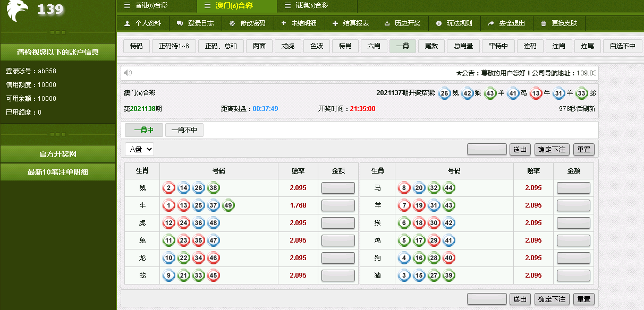Open 登录日志 chat icon
This screenshot has height=310, width=644.
(x=180, y=23)
